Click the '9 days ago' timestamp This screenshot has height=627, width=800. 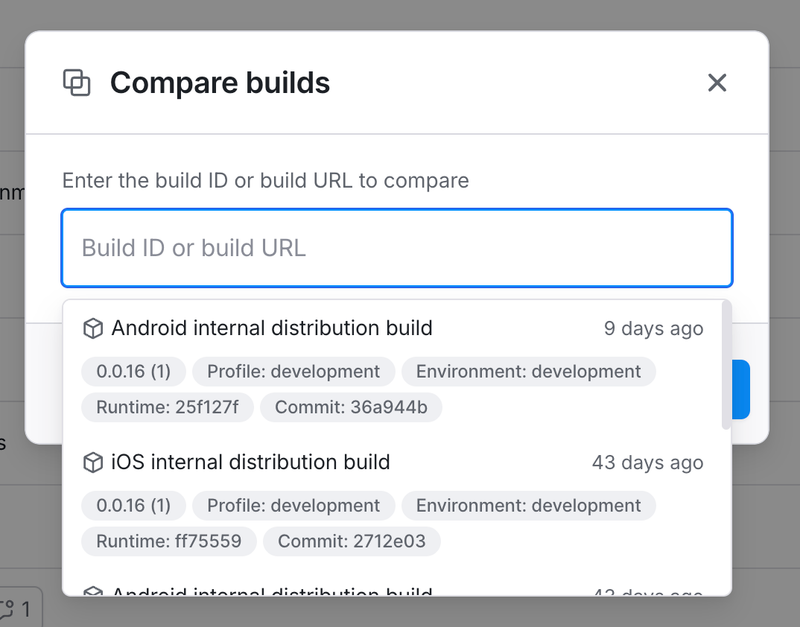(653, 329)
